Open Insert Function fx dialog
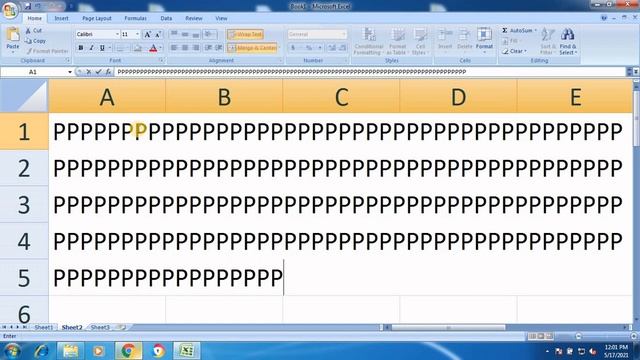The image size is (640, 360). click(x=108, y=72)
